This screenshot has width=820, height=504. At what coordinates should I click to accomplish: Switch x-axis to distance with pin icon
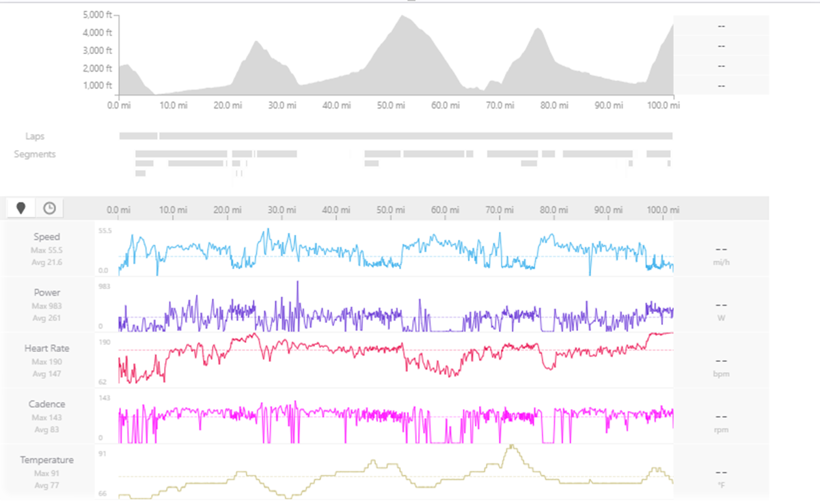point(21,208)
